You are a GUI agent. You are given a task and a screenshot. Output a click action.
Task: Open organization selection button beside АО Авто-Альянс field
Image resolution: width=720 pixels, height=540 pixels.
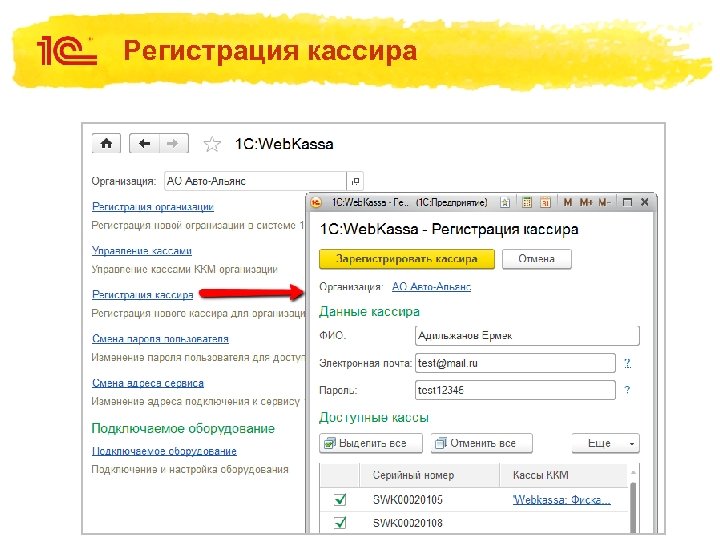click(x=355, y=181)
